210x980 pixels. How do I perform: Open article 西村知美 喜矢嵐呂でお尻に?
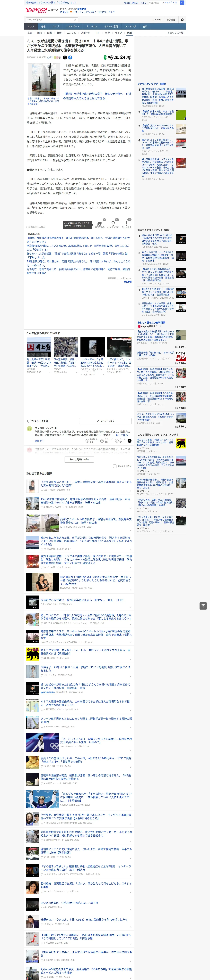click(86, 885)
